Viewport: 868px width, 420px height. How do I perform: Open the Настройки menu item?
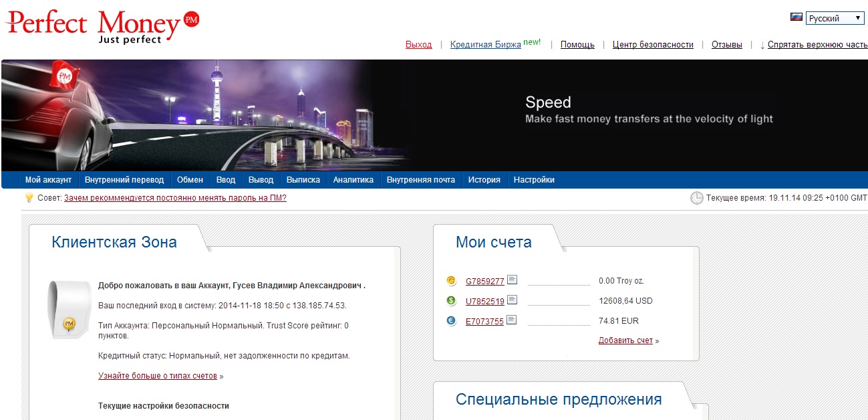(534, 180)
